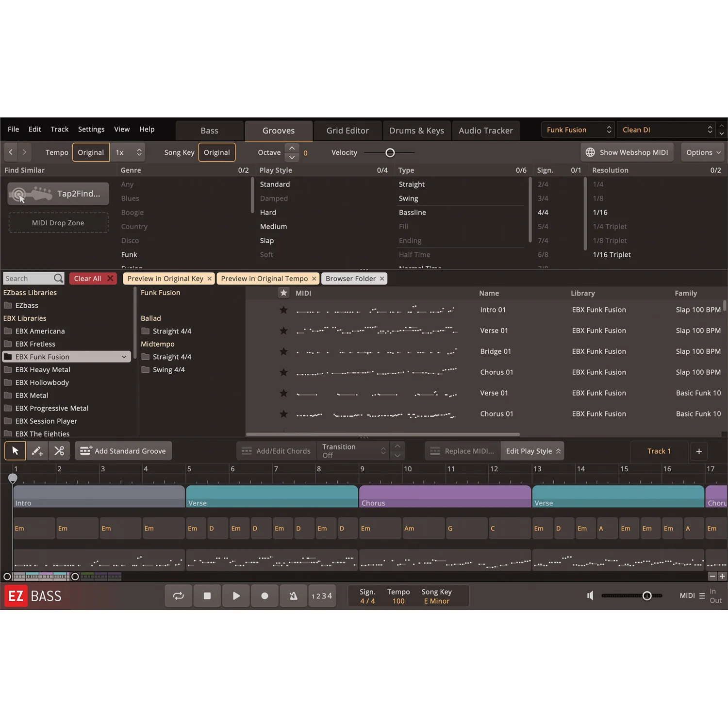Decrease octave with down arrow

292,157
